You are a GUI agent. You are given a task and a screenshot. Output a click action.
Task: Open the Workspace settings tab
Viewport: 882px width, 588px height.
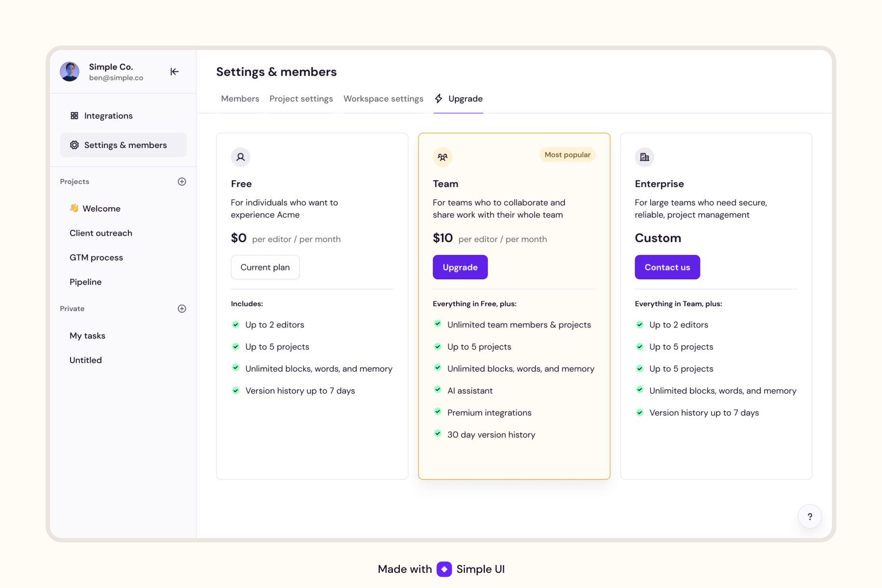click(383, 98)
